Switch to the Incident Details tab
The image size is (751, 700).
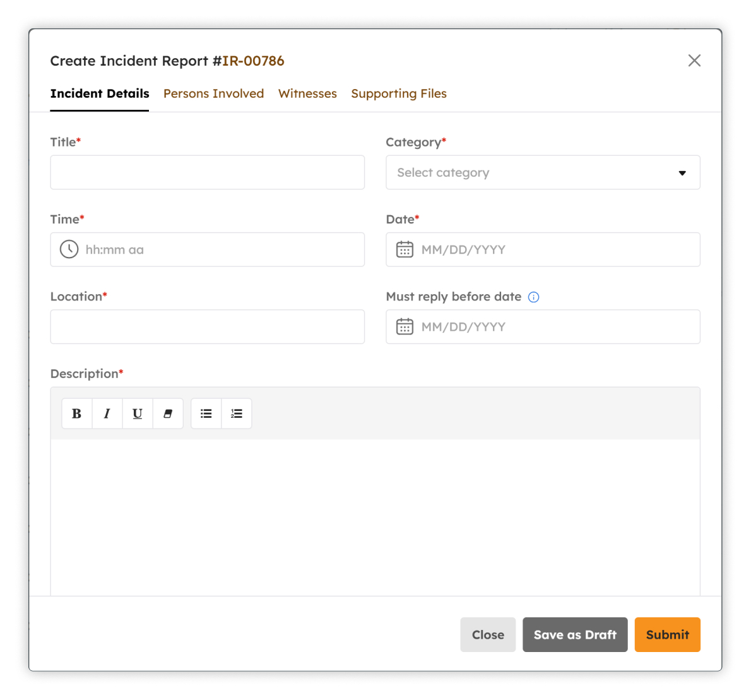click(x=100, y=93)
